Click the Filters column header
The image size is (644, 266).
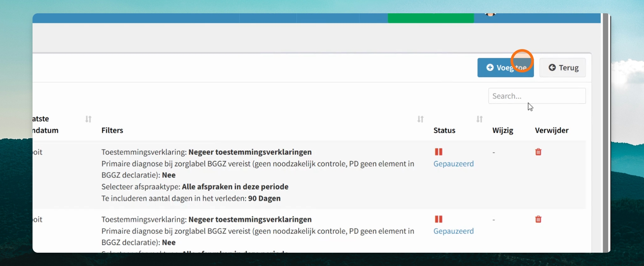point(112,130)
